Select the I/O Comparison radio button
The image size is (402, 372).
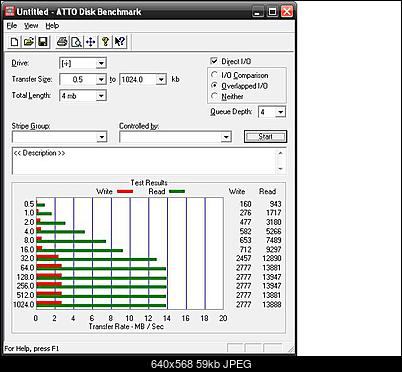[215, 75]
